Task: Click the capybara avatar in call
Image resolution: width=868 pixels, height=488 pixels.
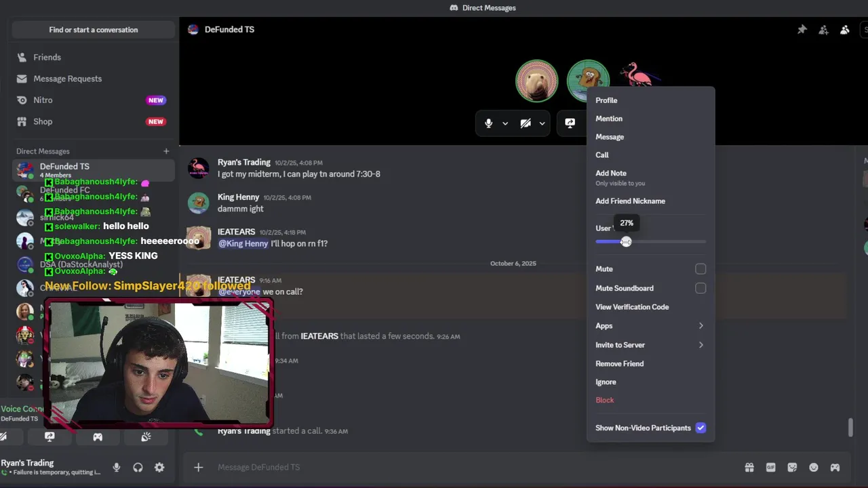Action: click(537, 81)
